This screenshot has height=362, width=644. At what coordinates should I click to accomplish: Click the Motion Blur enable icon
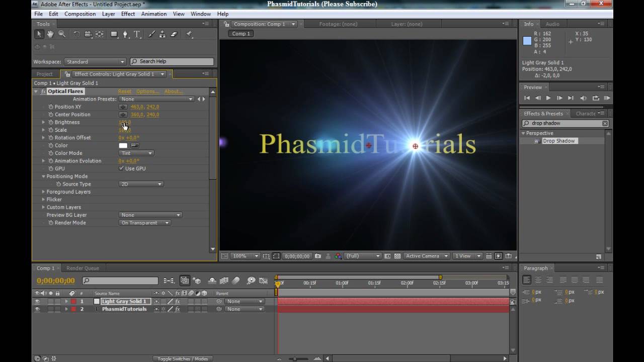pyautogui.click(x=236, y=281)
